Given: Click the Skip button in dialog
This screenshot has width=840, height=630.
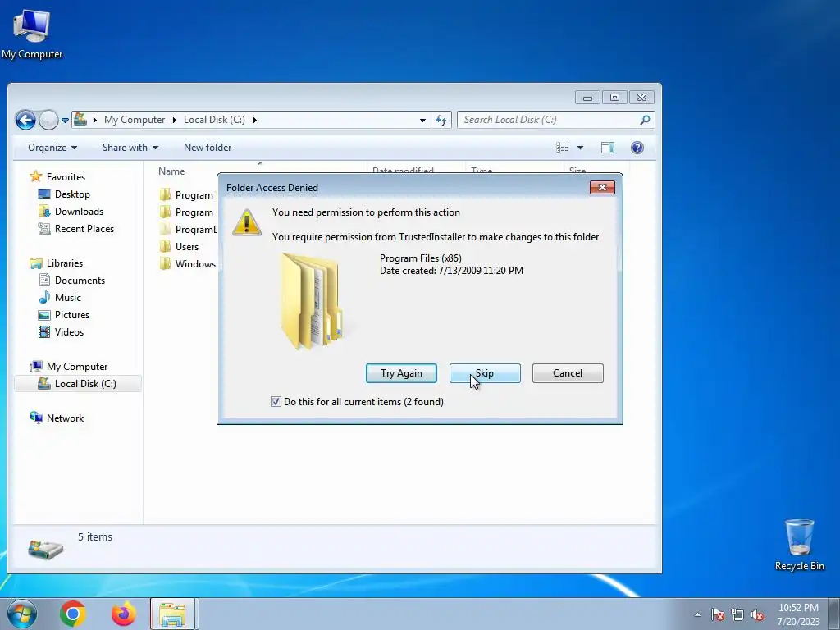Looking at the screenshot, I should click(485, 373).
